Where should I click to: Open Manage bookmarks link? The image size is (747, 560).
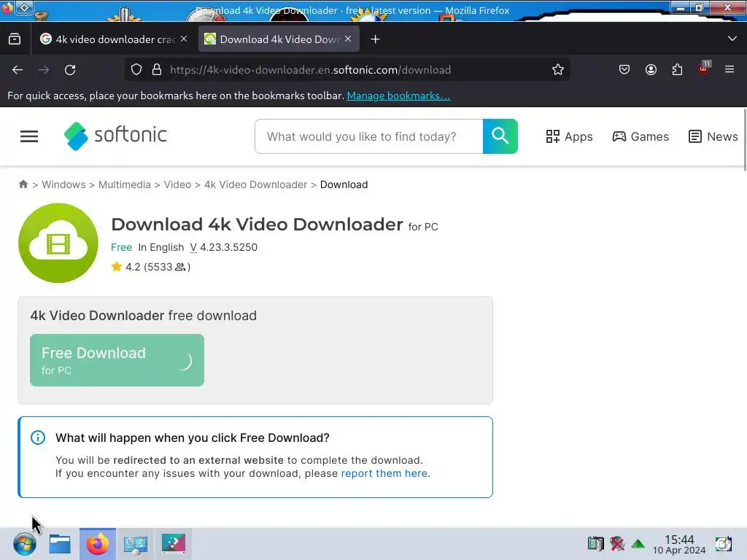[x=398, y=96]
